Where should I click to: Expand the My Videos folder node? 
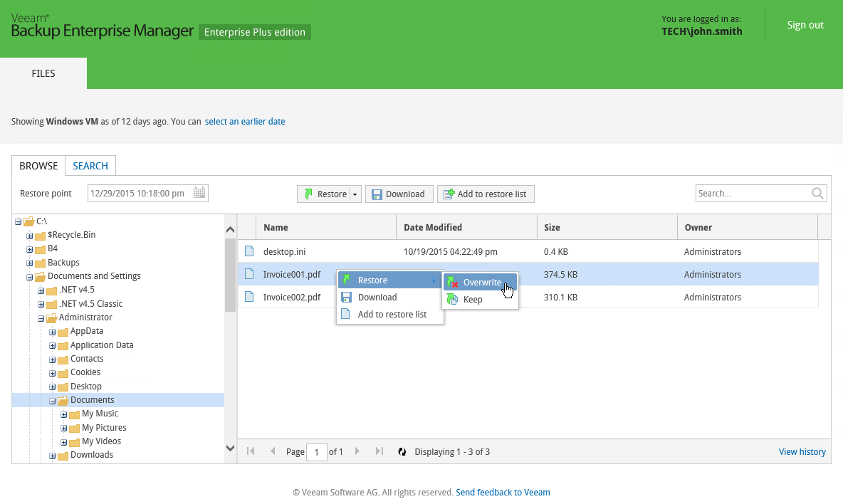coord(63,442)
